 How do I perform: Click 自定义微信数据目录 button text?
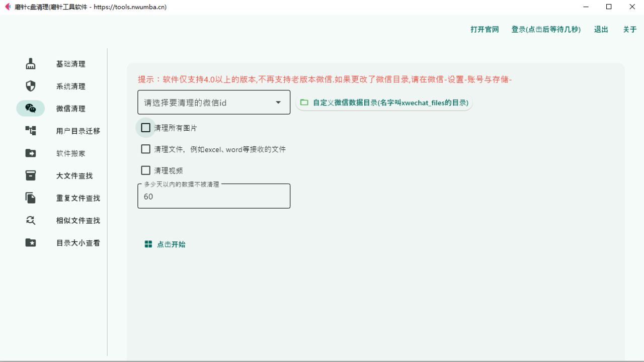390,103
